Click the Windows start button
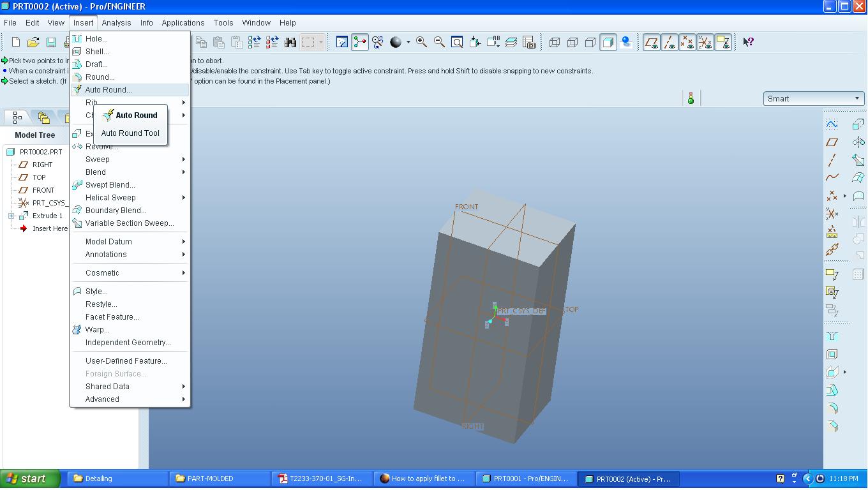Screen dimensions: 868x490 coord(31,479)
